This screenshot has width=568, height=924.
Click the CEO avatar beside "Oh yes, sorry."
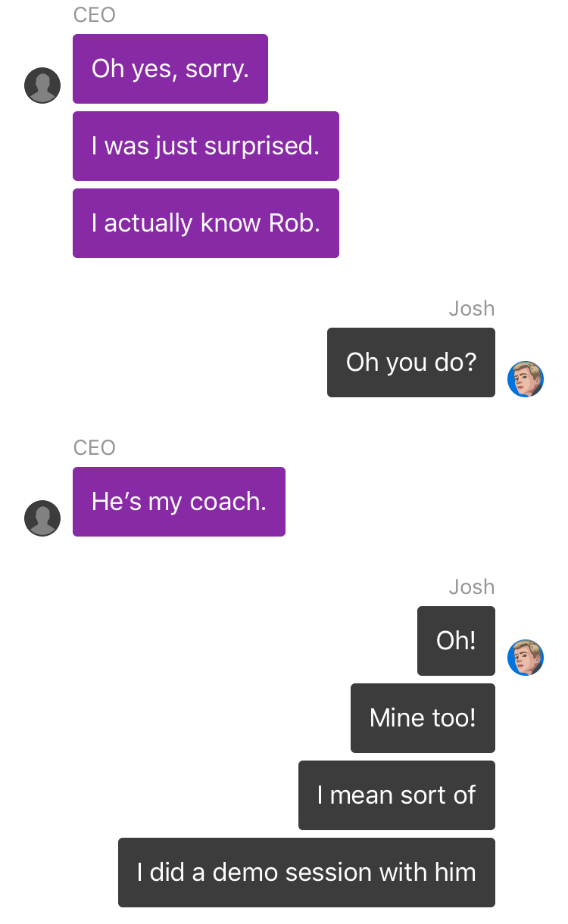click(42, 86)
